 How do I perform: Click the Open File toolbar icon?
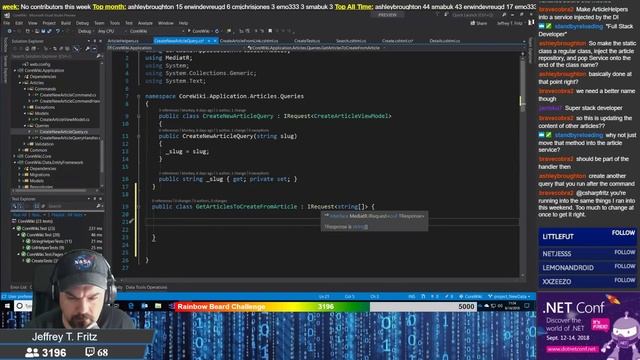coord(37,31)
